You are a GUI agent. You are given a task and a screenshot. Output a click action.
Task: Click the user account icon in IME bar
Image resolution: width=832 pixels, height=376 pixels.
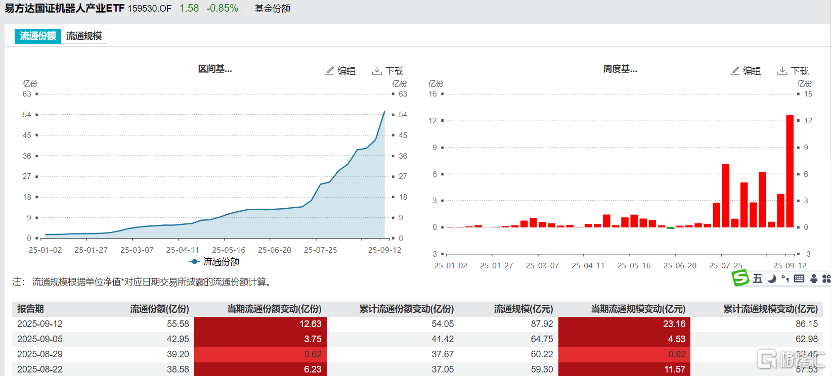(813, 278)
